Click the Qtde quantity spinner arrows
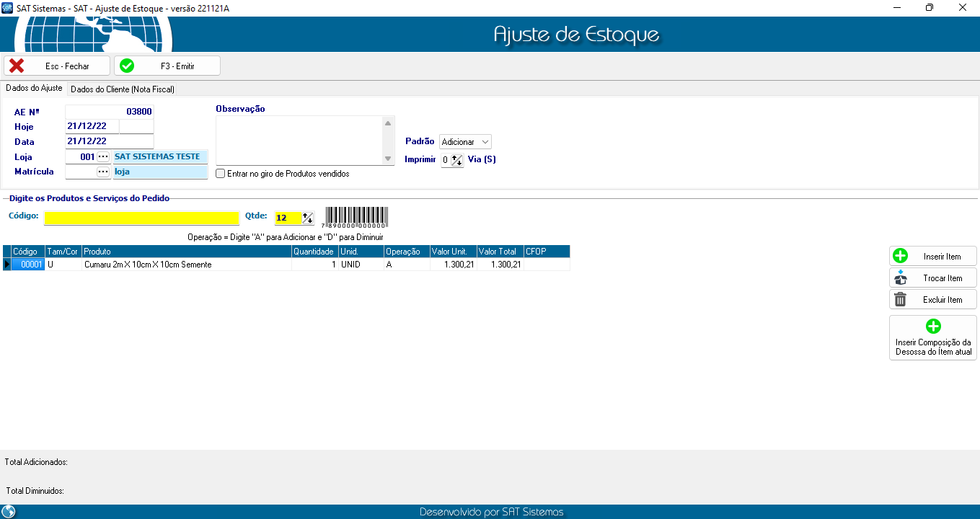The width and height of the screenshot is (980, 519). [308, 218]
